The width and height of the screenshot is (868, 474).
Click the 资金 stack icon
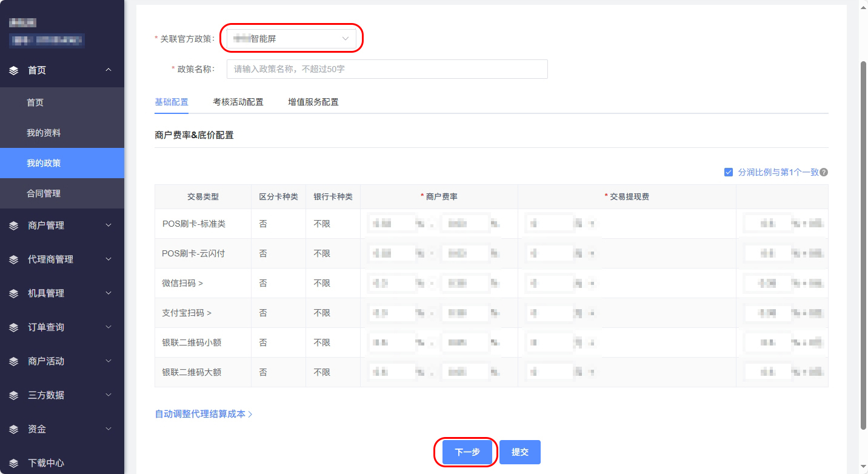click(14, 429)
